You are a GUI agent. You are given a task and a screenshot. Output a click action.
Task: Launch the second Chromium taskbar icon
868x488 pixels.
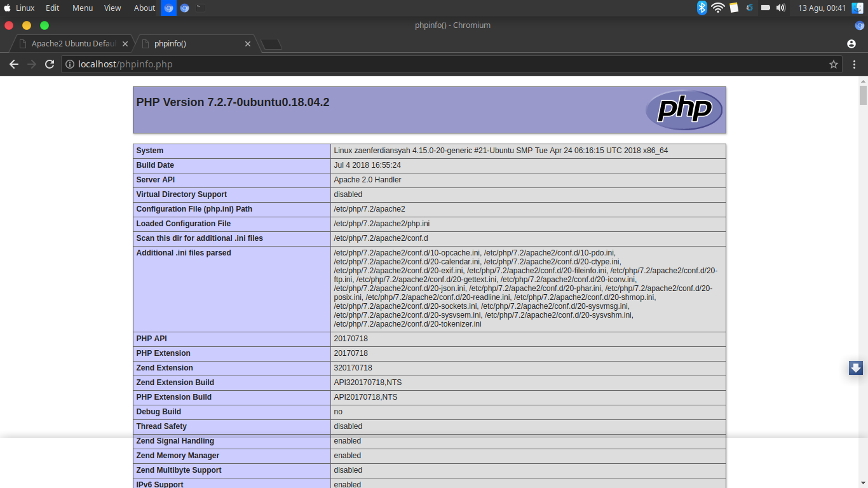tap(184, 8)
